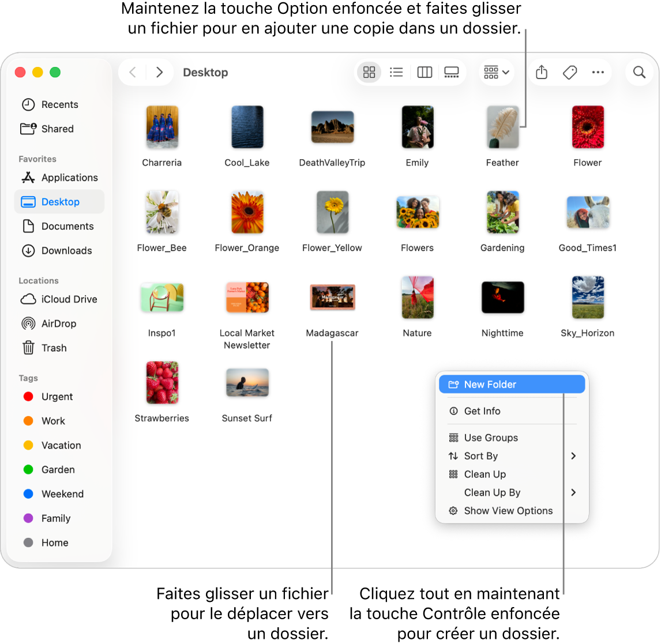The height and width of the screenshot is (644, 661).
Task: Select the Vacation yellow tag
Action: coord(61,445)
